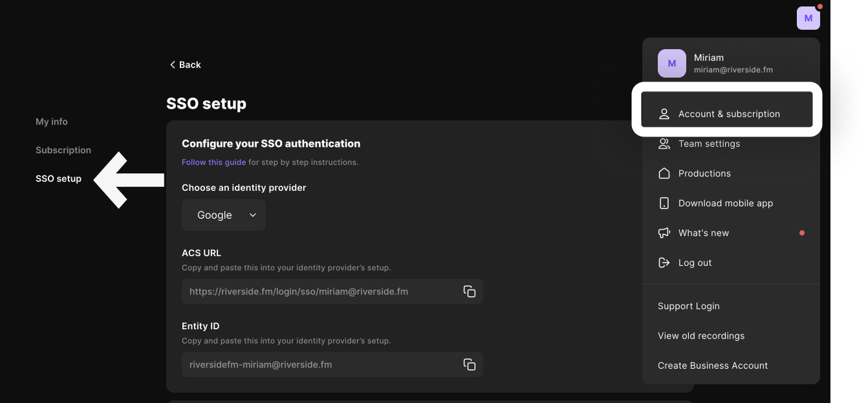This screenshot has width=868, height=403.
Task: Click the What's new megaphone icon
Action: tap(664, 233)
